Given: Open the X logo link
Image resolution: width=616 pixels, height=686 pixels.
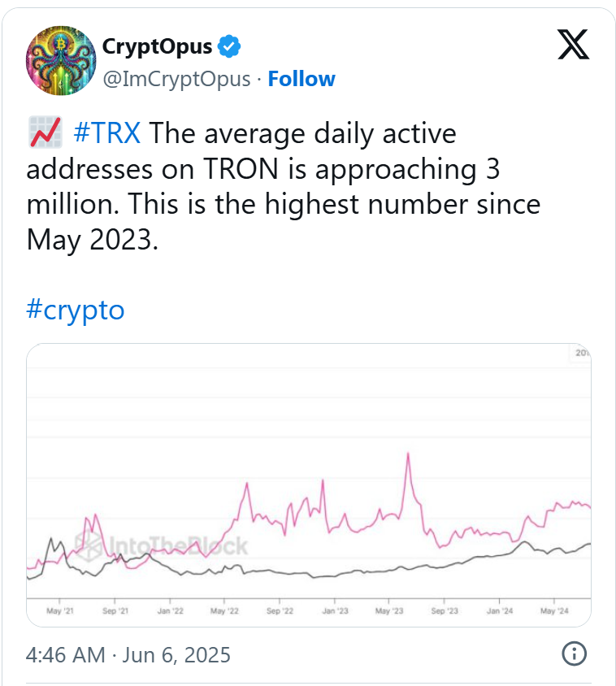Looking at the screenshot, I should 573,44.
